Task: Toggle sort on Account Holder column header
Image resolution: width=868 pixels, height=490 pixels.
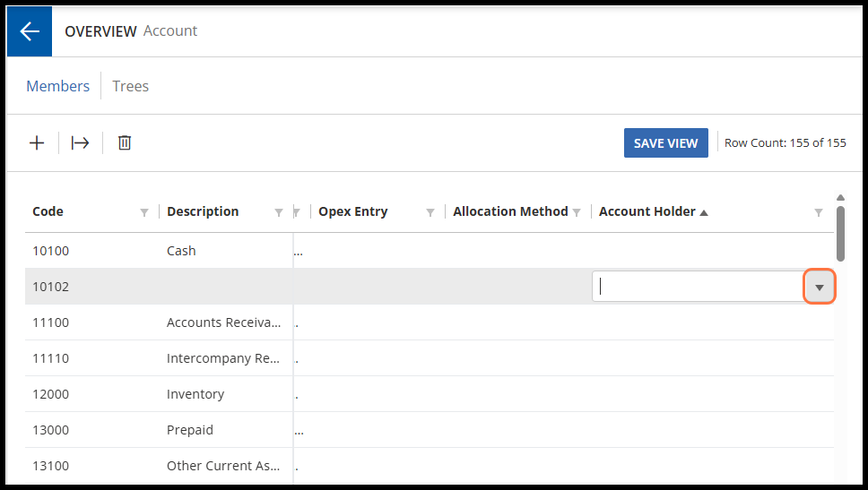Action: [647, 211]
